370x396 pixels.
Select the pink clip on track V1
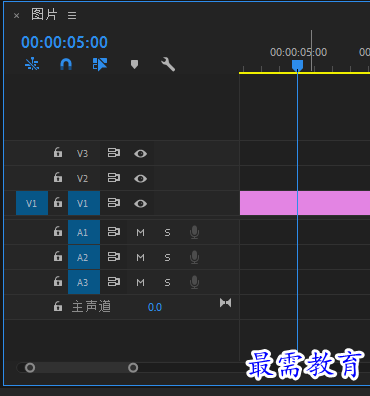pos(305,203)
